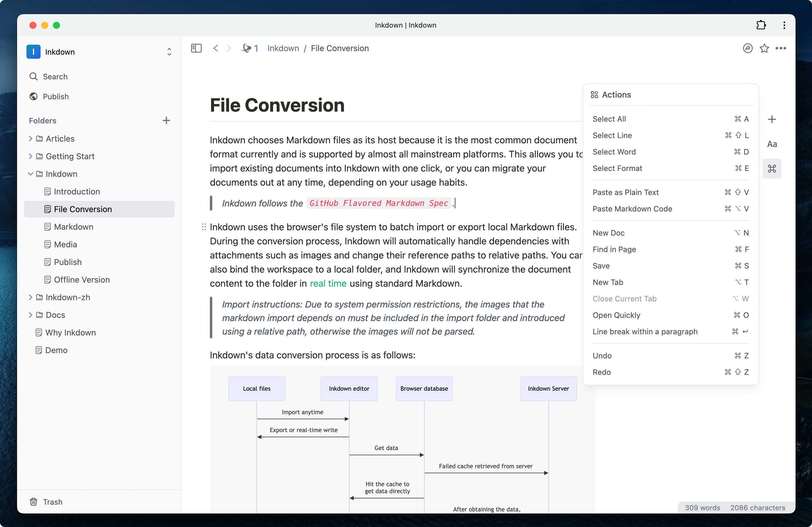Image resolution: width=812 pixels, height=527 pixels.
Task: Click File Conversion in the breadcrumb
Action: (x=340, y=48)
